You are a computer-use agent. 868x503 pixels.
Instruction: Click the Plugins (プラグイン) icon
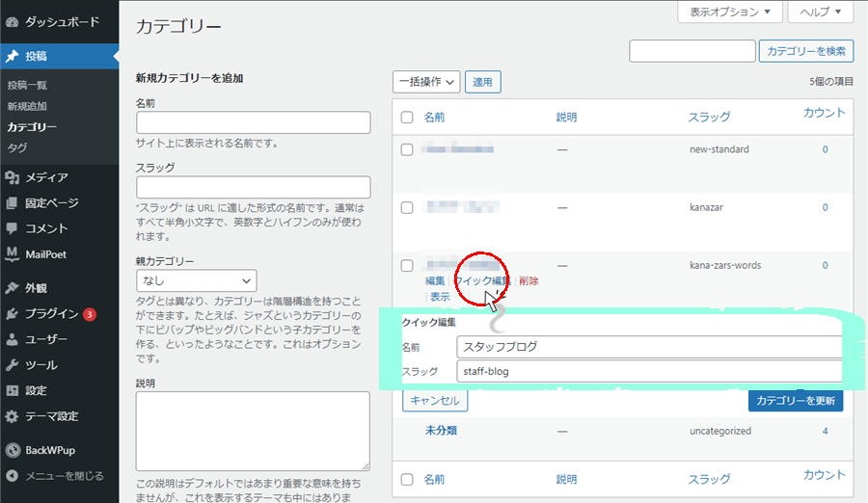(12, 313)
